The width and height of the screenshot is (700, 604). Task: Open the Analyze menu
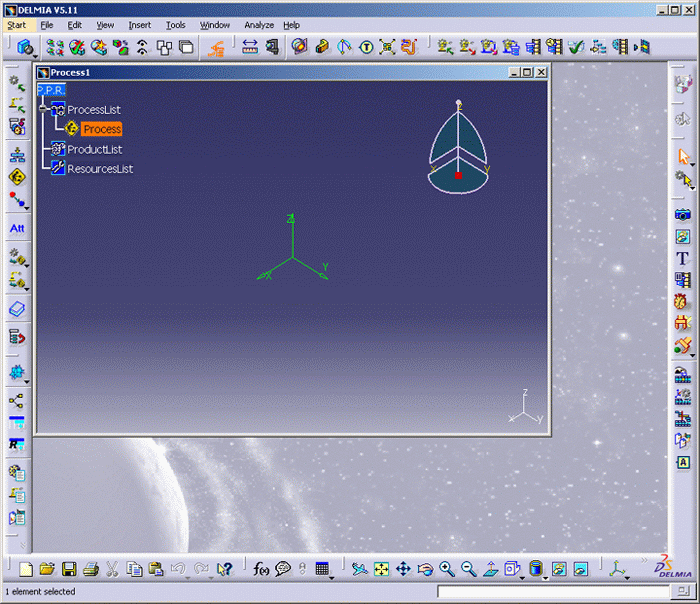pyautogui.click(x=259, y=25)
